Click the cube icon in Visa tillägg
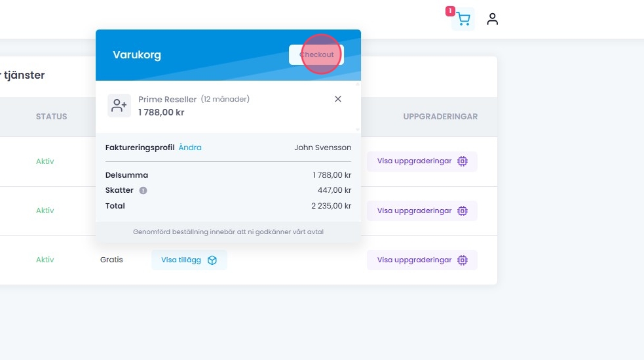Viewport: 644px width, 360px height. point(212,260)
